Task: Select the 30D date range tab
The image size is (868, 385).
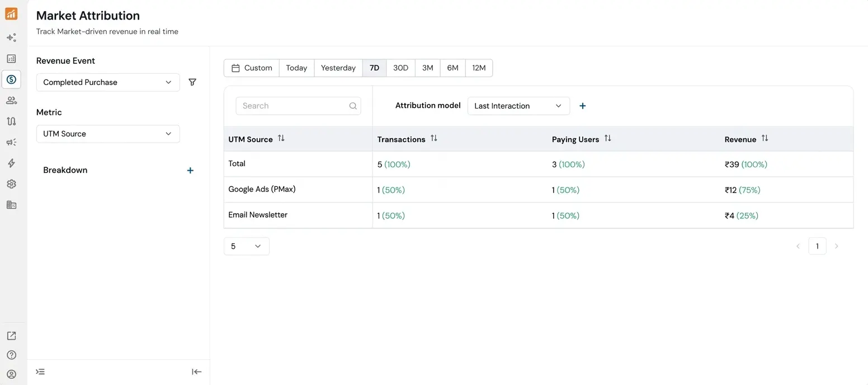Action: click(400, 68)
